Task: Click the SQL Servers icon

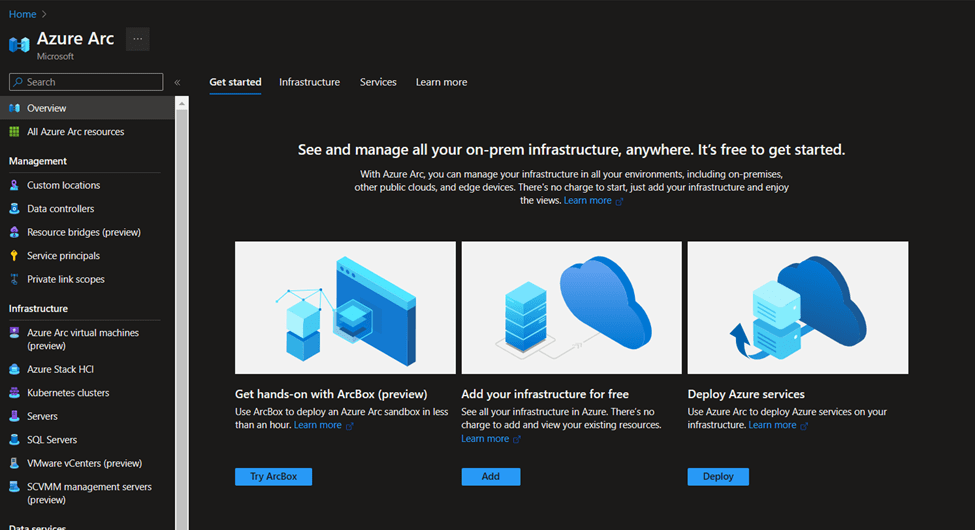Action: 14,440
